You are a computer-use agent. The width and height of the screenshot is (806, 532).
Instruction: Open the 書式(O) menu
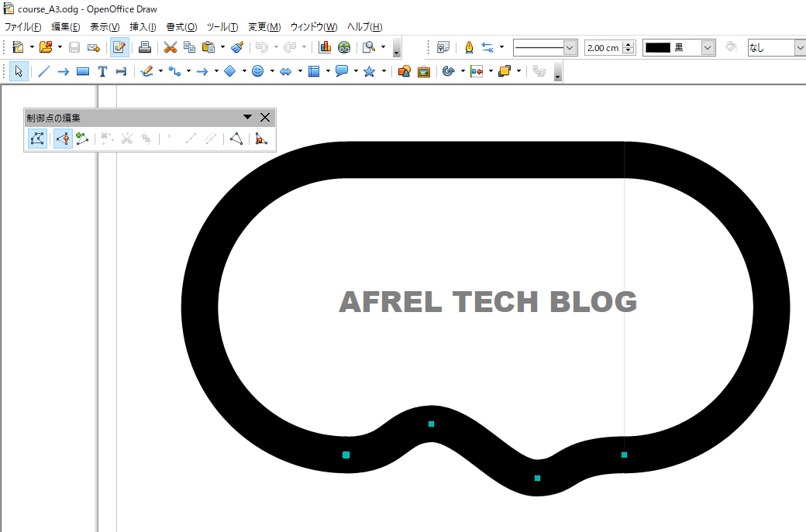181,26
